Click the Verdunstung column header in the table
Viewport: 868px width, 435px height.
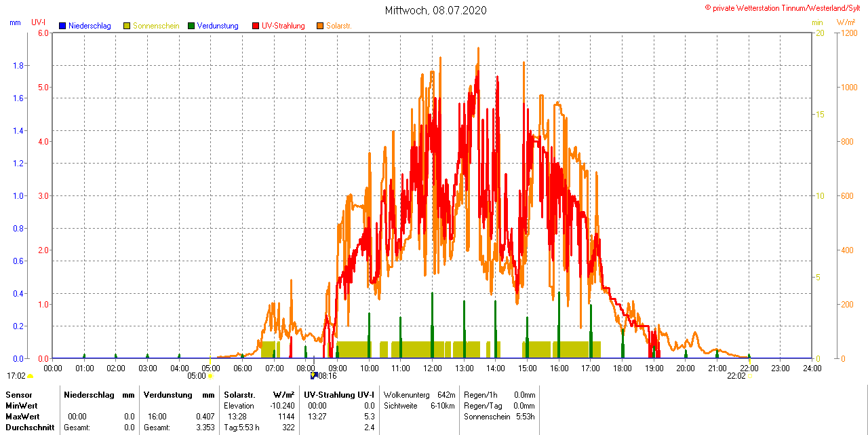167,394
